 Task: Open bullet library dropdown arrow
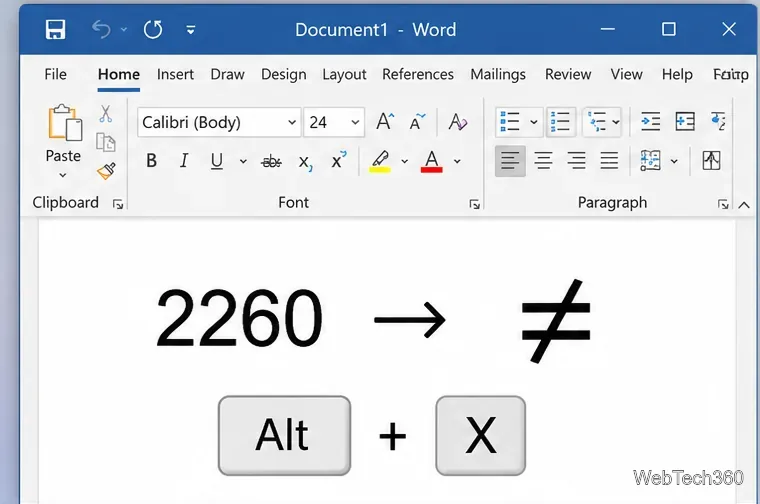534,122
